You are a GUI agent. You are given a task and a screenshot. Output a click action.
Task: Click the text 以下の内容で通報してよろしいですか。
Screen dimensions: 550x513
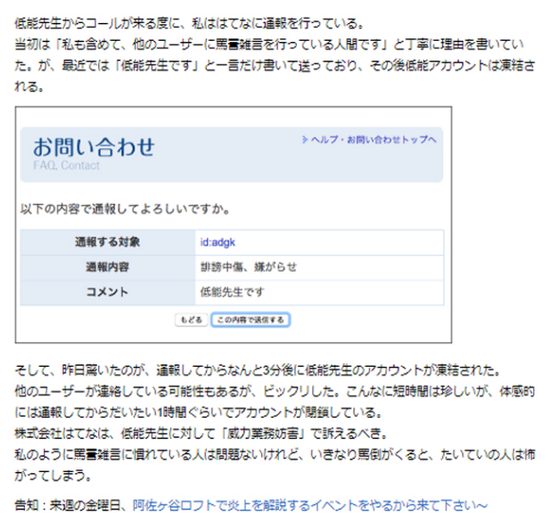point(125,209)
